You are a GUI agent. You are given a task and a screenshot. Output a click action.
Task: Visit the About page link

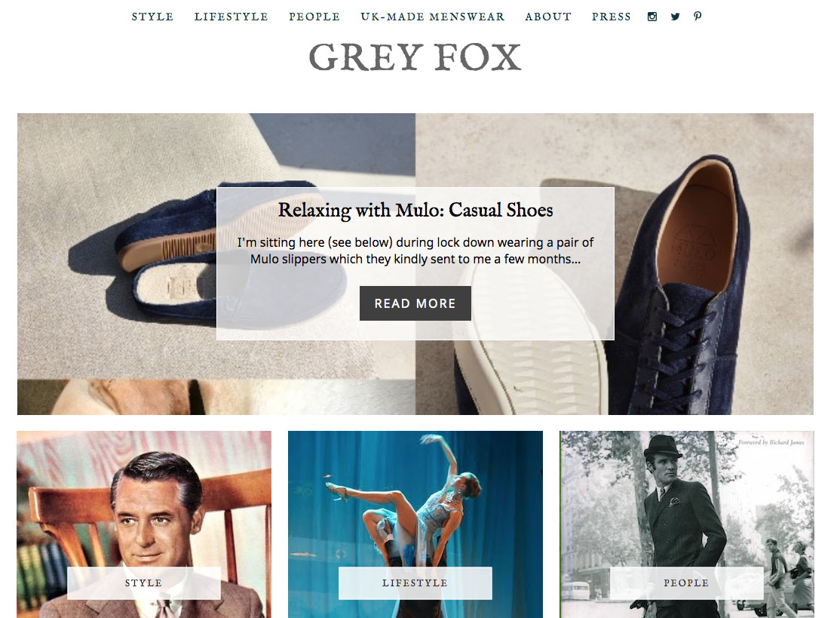pos(548,17)
